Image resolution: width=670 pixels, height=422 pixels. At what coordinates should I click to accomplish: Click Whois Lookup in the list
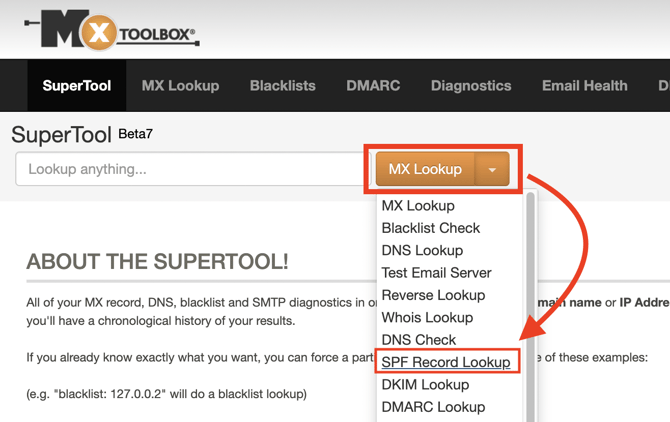point(427,317)
